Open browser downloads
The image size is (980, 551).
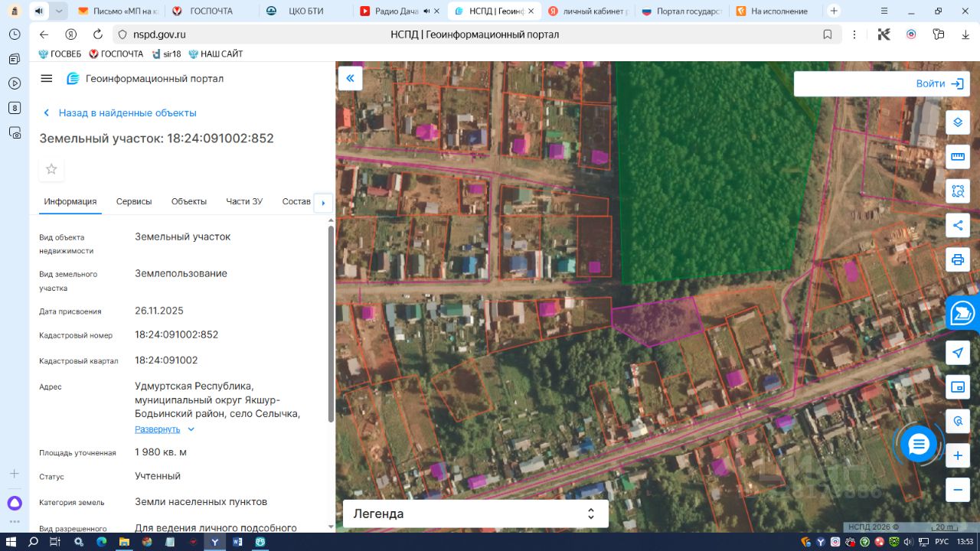click(965, 34)
